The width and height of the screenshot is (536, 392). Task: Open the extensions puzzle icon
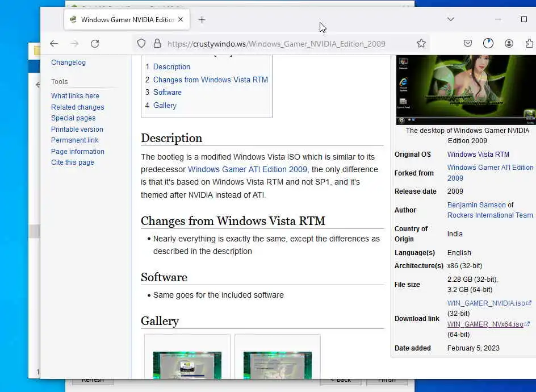pos(529,43)
